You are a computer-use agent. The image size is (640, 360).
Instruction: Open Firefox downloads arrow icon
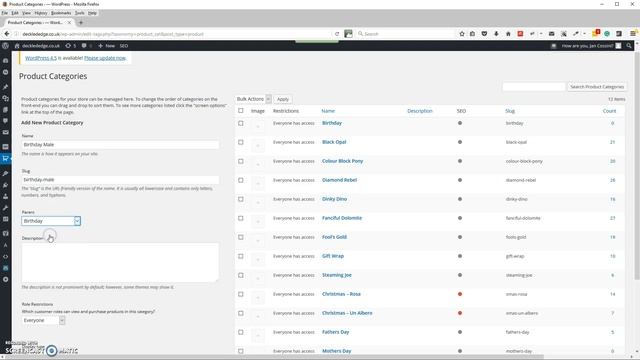496,34
